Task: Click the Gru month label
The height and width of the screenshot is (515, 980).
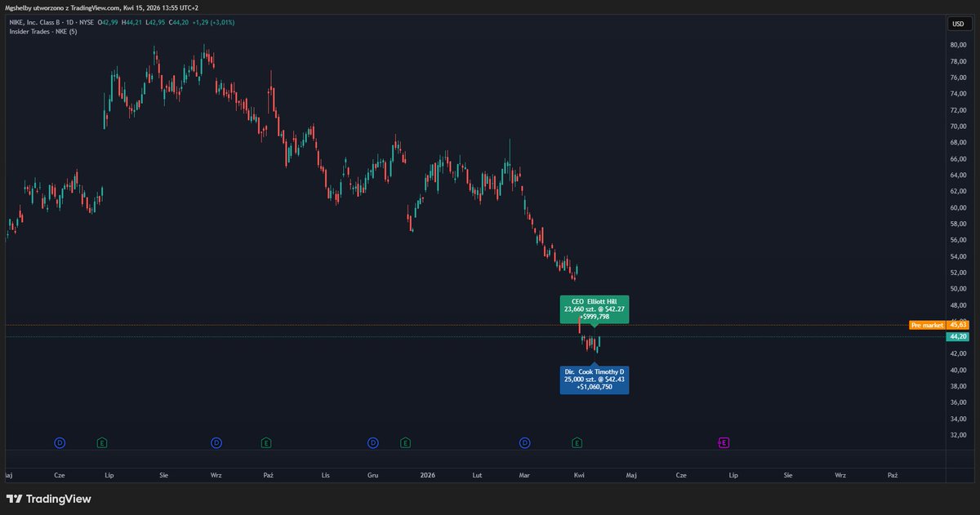Action: coord(372,473)
